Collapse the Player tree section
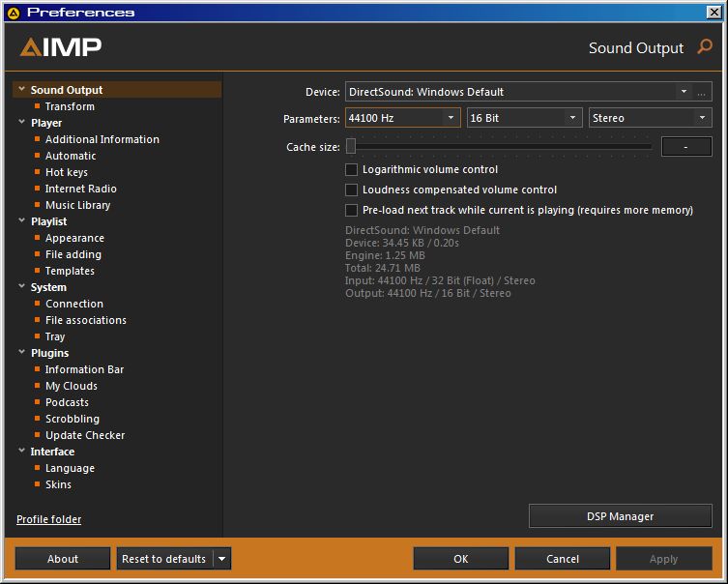 (x=21, y=122)
